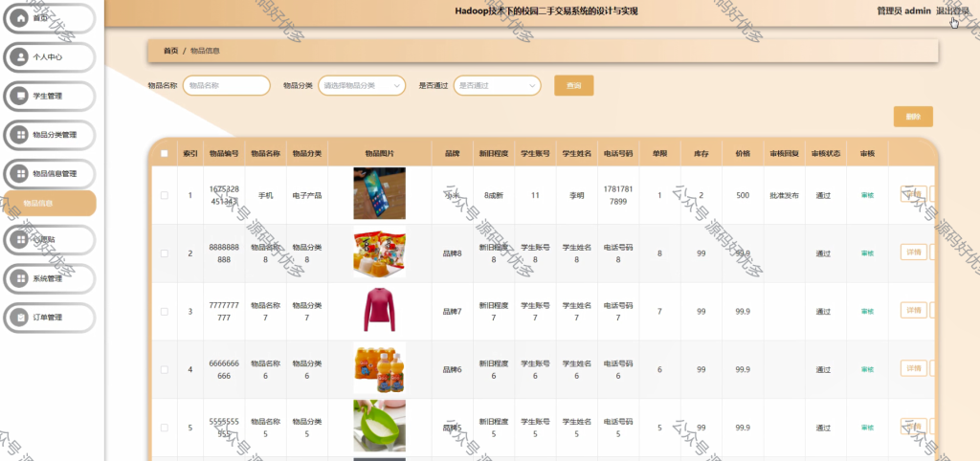
Task: Open the 是否通过 dropdown
Action: 497,85
